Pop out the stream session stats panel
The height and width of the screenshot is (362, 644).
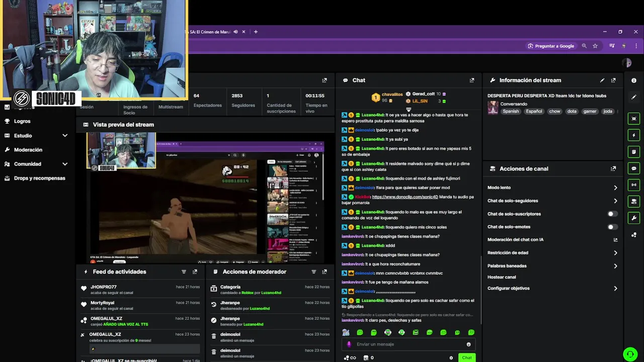pyautogui.click(x=325, y=80)
